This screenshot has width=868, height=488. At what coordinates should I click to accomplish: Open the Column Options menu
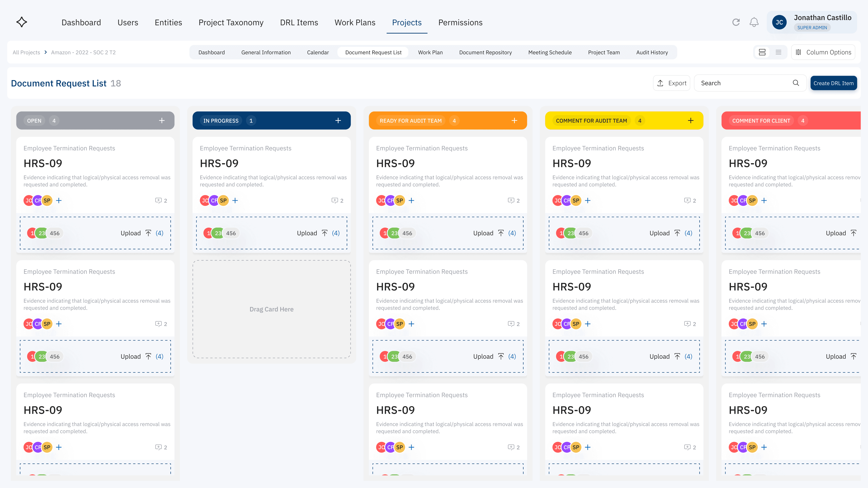pyautogui.click(x=823, y=52)
